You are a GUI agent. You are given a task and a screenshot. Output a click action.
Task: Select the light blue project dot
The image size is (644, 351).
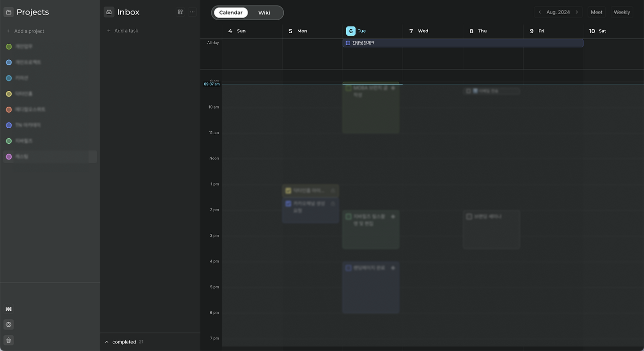click(9, 62)
